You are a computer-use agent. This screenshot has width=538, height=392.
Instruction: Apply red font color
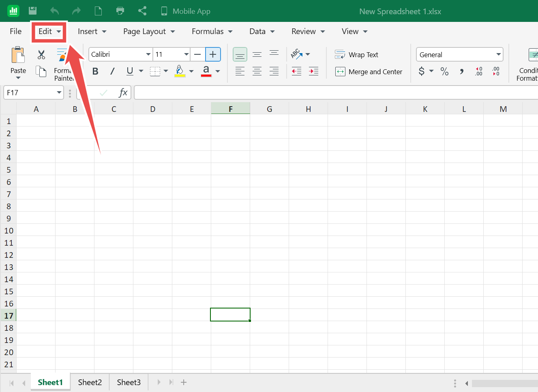click(206, 71)
